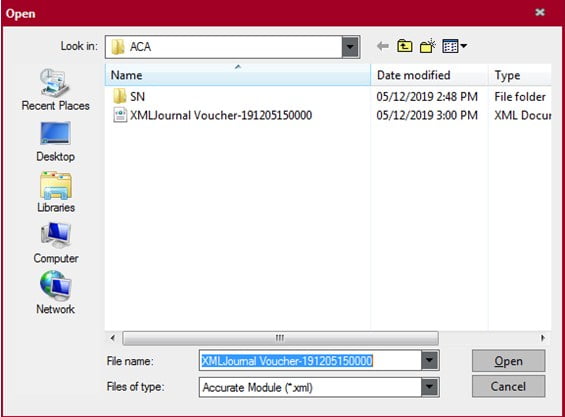Browse Network from the places bar
Screen dimensions: 565x417
(55, 293)
